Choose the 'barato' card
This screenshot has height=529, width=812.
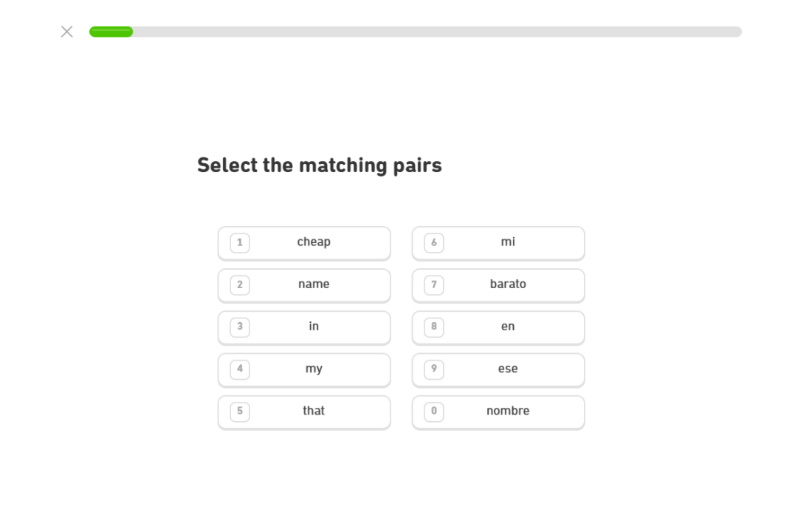pos(498,285)
